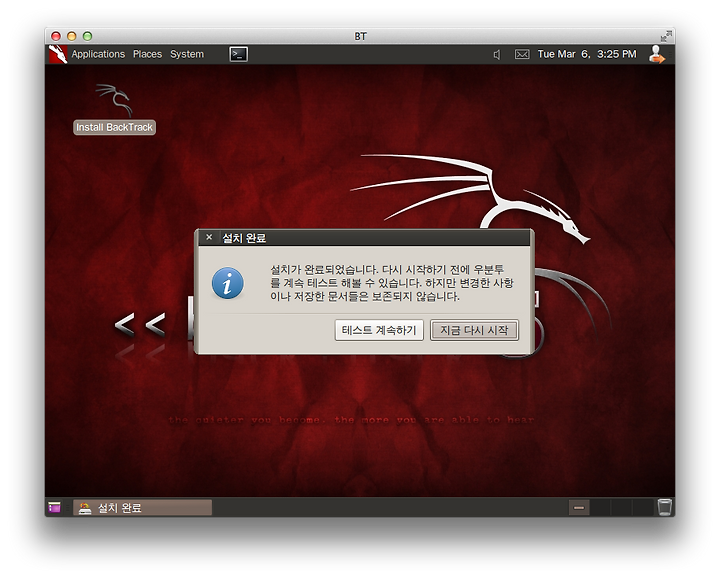Click the blue info icon in dialog

pos(228,283)
